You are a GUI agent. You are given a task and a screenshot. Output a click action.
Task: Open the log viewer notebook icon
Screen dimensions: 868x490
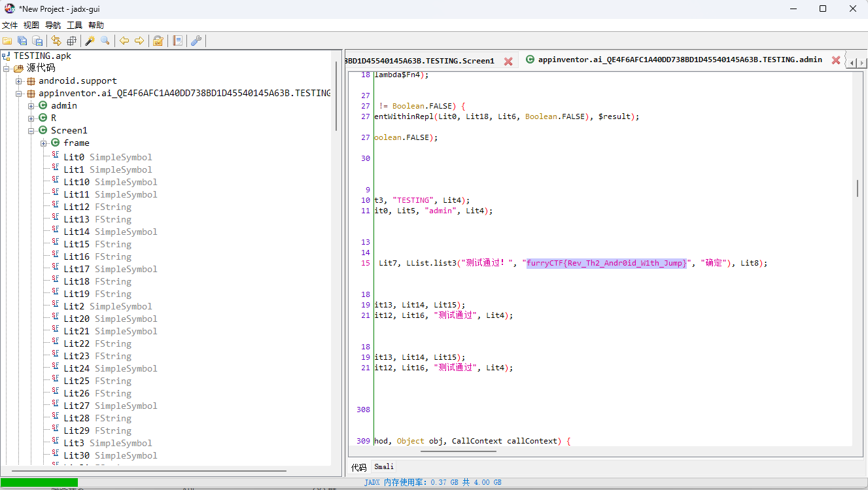click(177, 41)
